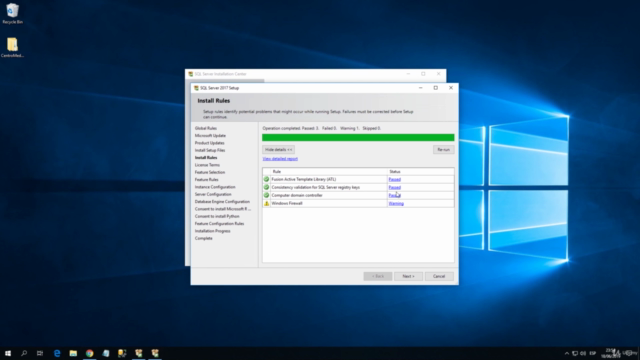640x360 pixels.
Task: Click the ESP language indicator
Action: pyautogui.click(x=593, y=353)
